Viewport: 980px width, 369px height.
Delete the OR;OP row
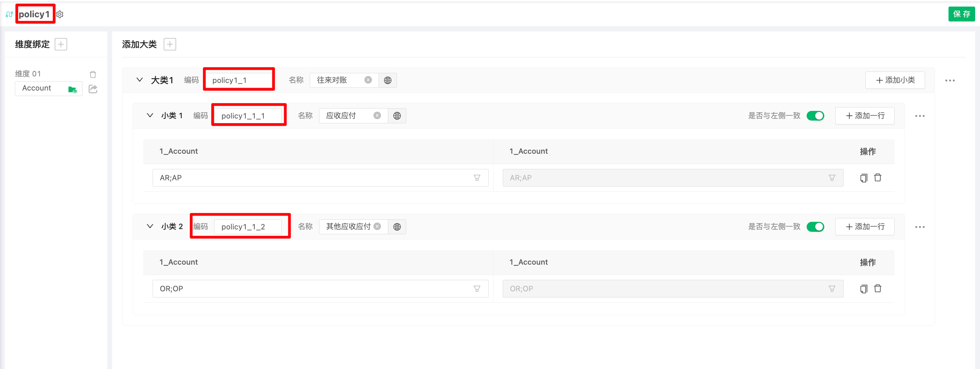click(878, 288)
